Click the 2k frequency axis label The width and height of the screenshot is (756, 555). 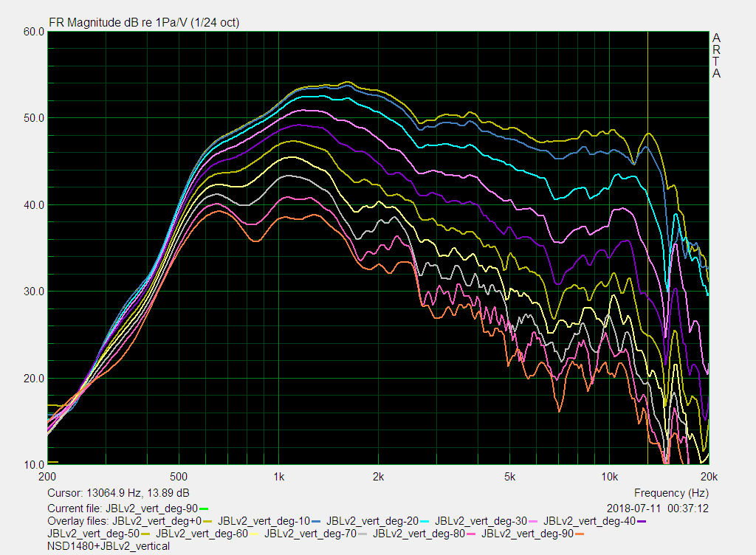pyautogui.click(x=379, y=477)
